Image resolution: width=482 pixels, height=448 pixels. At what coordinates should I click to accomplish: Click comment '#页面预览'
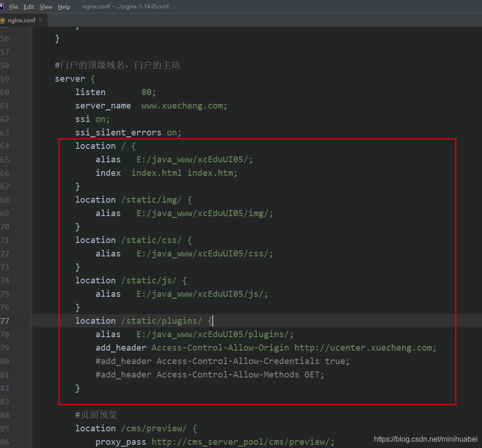pyautogui.click(x=96, y=415)
